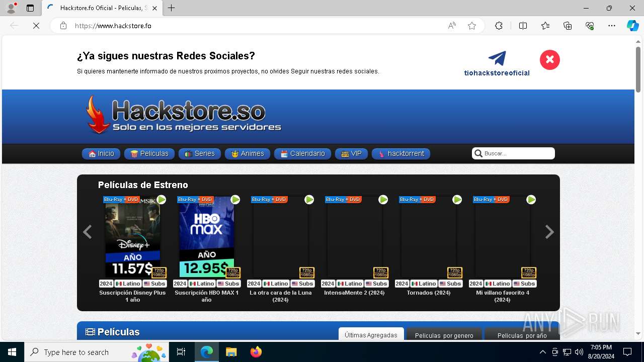Toggle split screen view
Viewport: 644px width, 362px height.
tap(523, 26)
